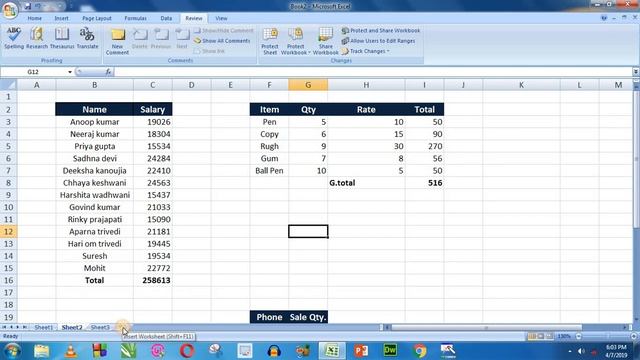The width and height of the screenshot is (640, 360).
Task: Select the salary total 258613
Action: coord(153,280)
